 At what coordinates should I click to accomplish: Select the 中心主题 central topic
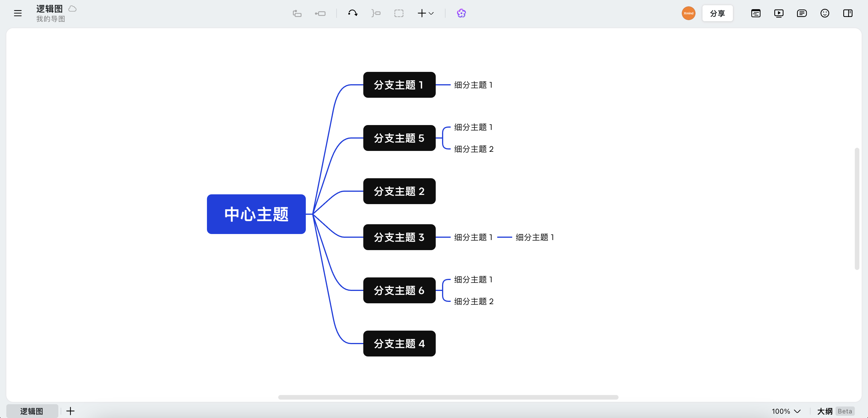pos(256,214)
